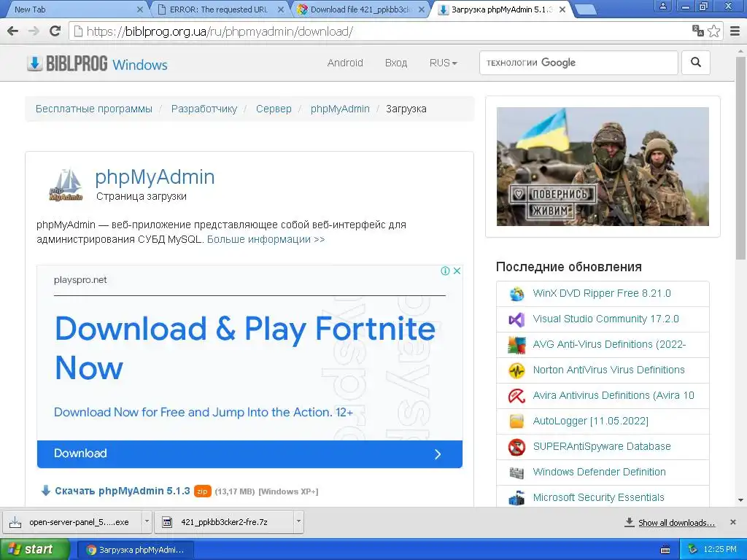Switch to the Download file 421_ppkbb3ck tab

tap(360, 9)
